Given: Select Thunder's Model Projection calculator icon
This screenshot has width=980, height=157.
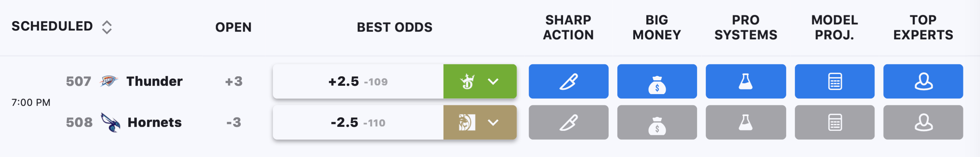Looking at the screenshot, I should click(835, 81).
